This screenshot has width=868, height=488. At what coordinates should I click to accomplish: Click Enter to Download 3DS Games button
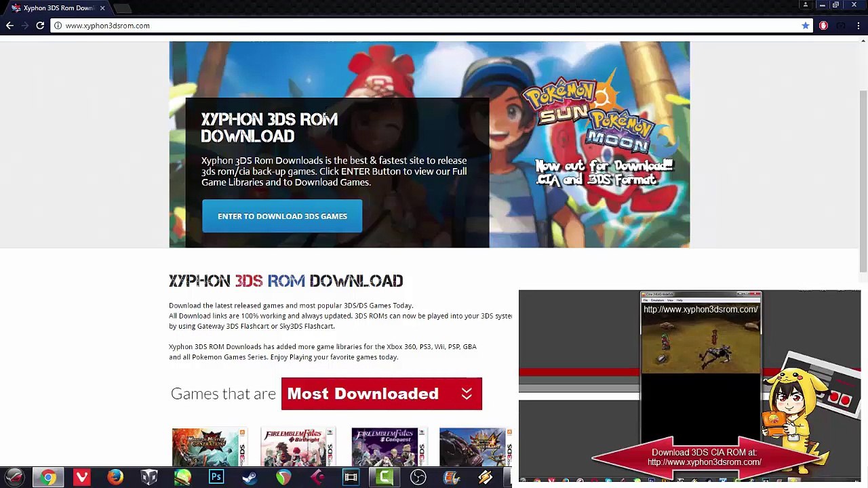[x=282, y=216]
